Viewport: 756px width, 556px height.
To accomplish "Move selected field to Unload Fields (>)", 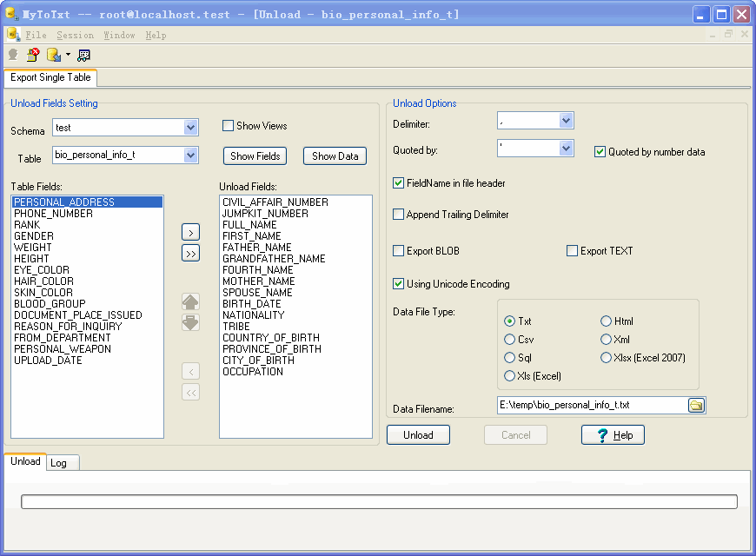I will click(x=191, y=233).
